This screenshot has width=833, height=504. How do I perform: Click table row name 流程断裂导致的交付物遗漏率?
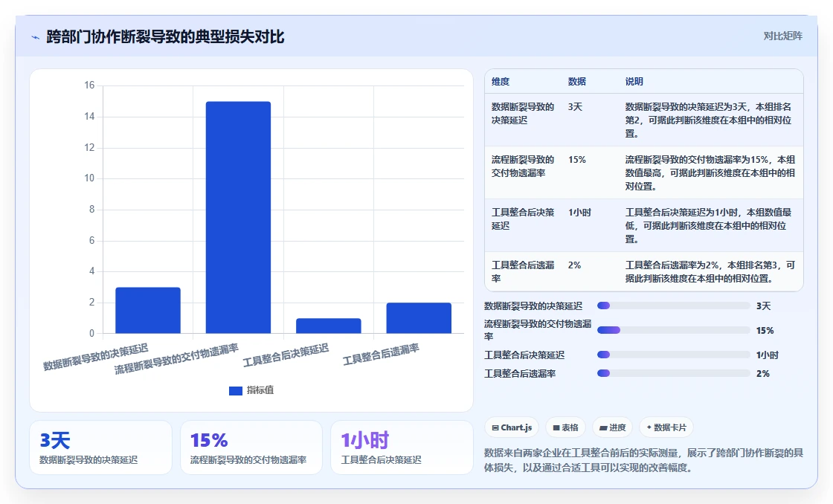523,167
